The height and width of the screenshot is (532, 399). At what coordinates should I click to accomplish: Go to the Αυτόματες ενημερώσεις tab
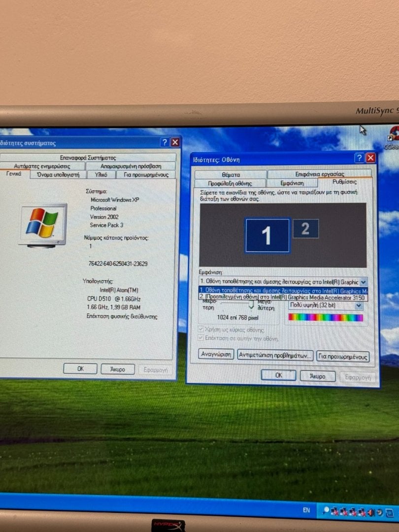(42, 166)
